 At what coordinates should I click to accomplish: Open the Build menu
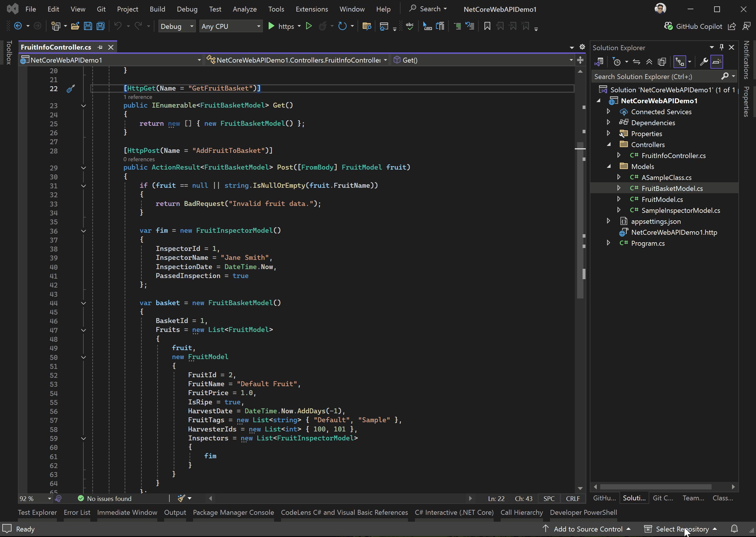pos(157,9)
